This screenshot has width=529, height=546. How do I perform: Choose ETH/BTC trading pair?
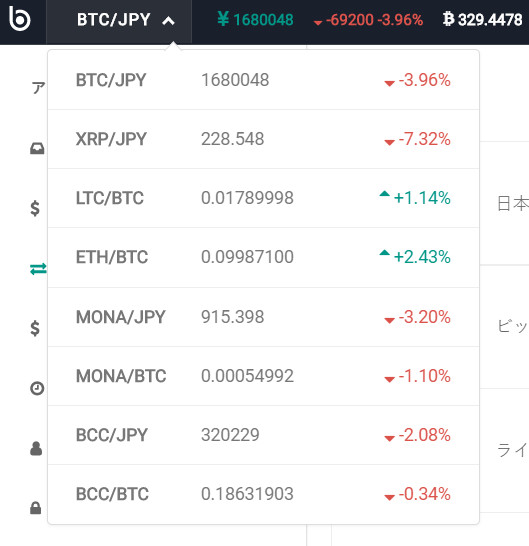point(264,258)
